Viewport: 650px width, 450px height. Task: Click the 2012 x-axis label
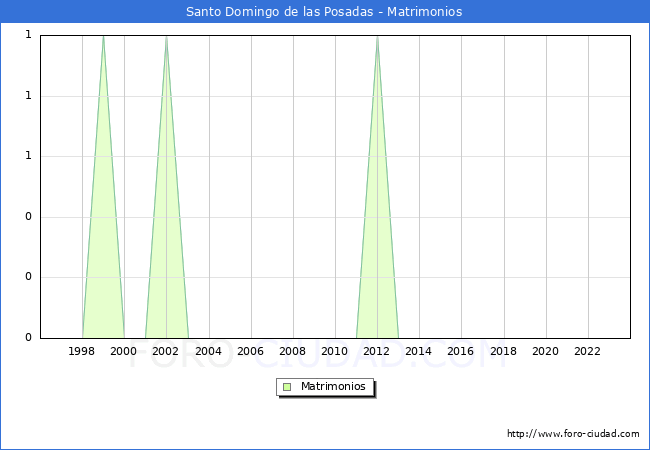pyautogui.click(x=377, y=351)
